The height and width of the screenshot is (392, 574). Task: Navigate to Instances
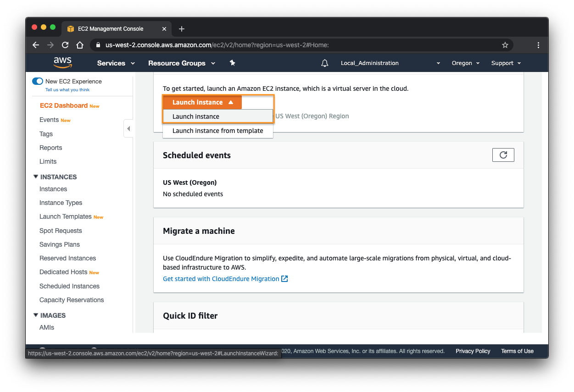(53, 189)
